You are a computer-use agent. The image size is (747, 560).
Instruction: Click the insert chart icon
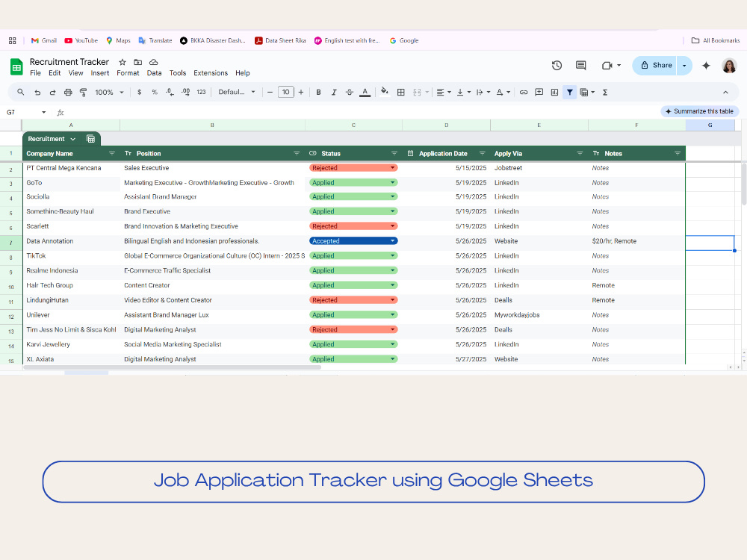554,93
